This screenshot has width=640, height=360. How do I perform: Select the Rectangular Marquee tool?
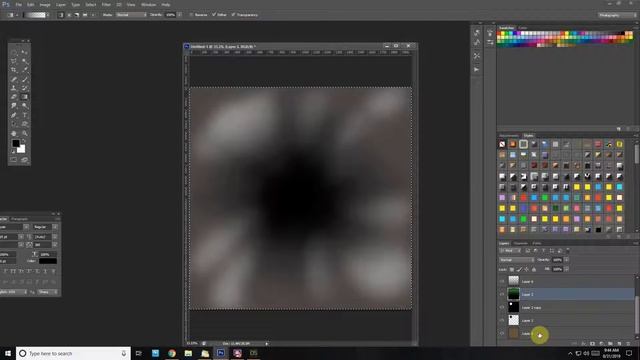(14, 53)
